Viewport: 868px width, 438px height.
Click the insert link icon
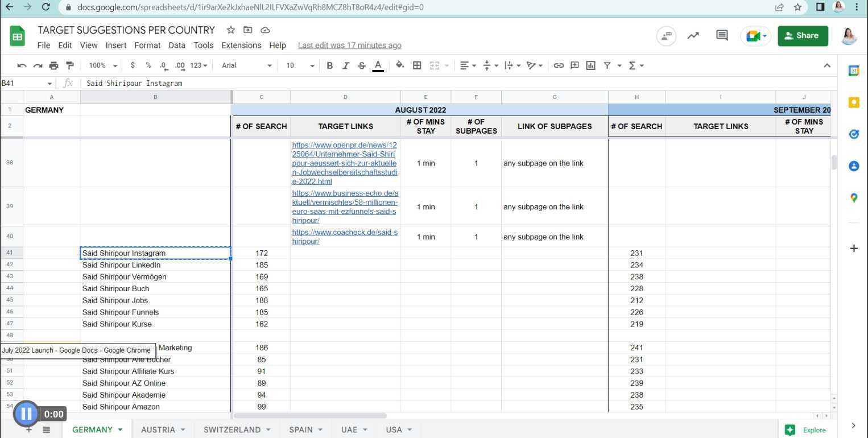pos(559,65)
